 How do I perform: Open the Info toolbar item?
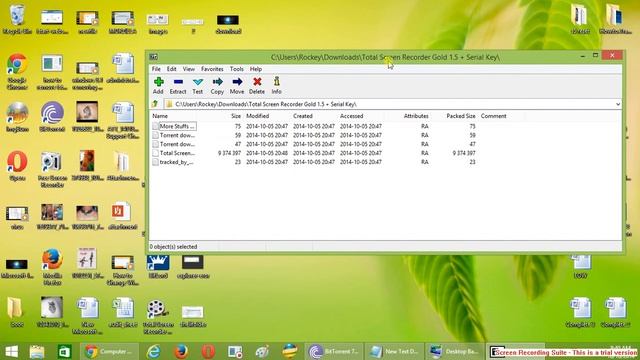[276, 86]
